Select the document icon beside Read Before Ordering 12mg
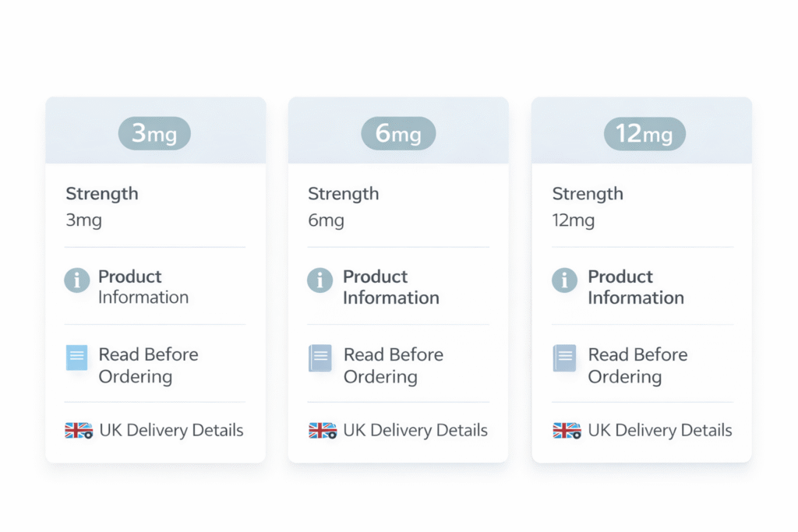Image resolution: width=798 pixels, height=532 pixels. (564, 358)
